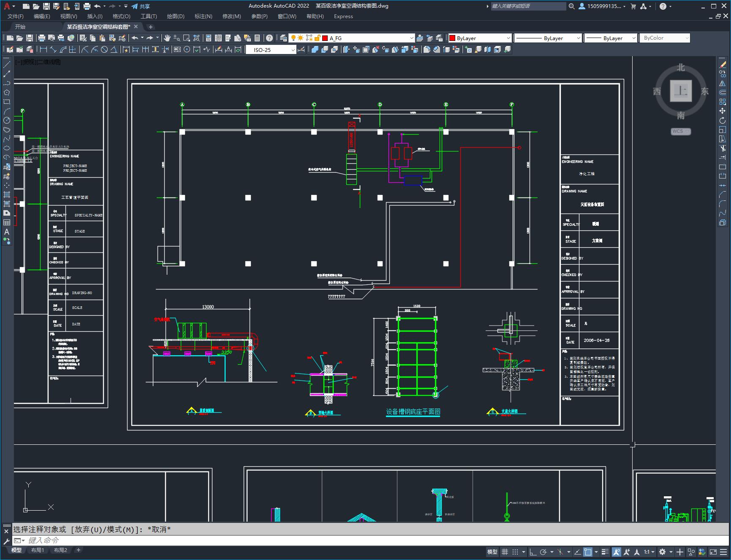
Task: Click the search magnifier icon
Action: [571, 6]
